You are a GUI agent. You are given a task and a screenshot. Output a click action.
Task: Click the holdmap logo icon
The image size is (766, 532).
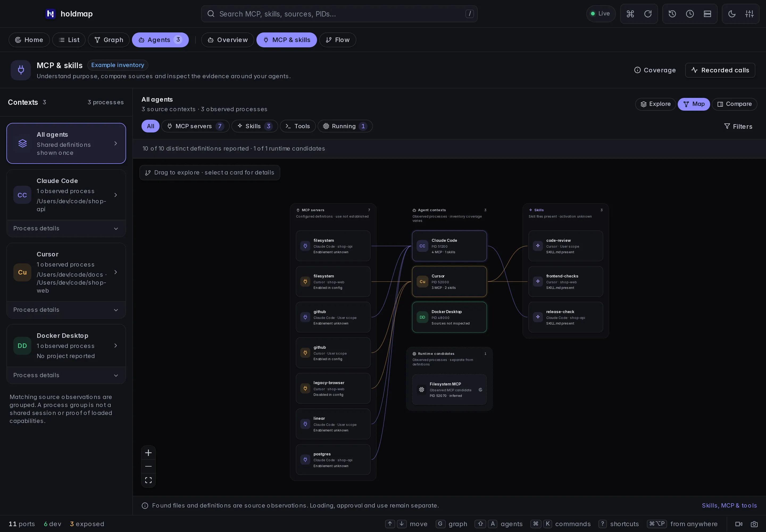click(50, 14)
